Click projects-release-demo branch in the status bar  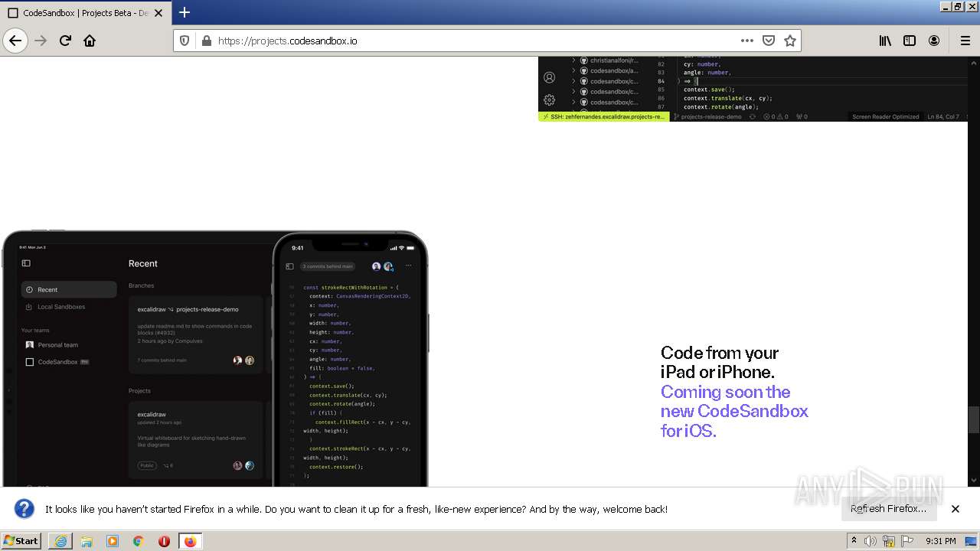[x=709, y=117]
